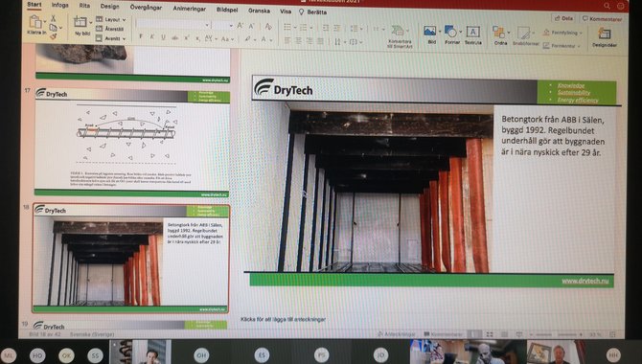Click the Klistra in paste icon
Image resolution: width=642 pixels, height=364 pixels.
35,23
